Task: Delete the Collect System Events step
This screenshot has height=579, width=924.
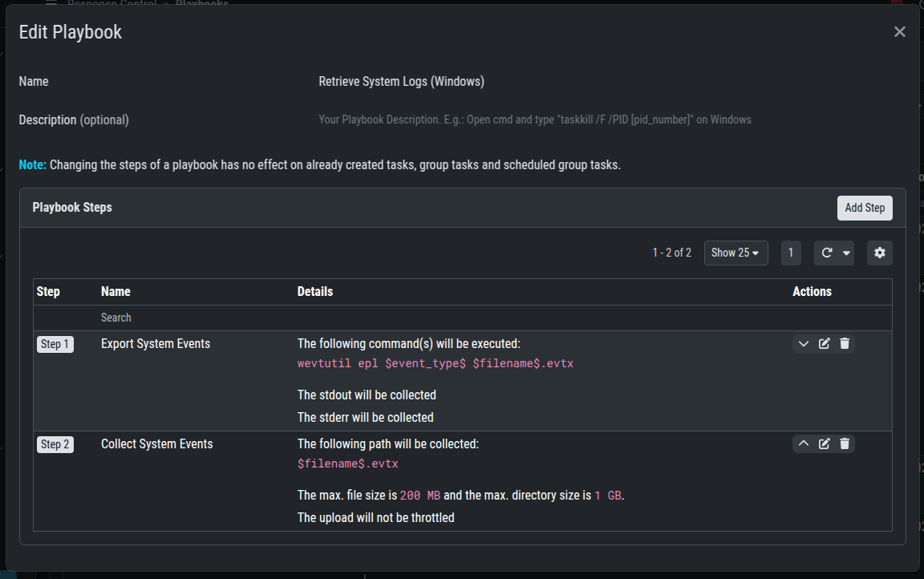Action: point(845,444)
